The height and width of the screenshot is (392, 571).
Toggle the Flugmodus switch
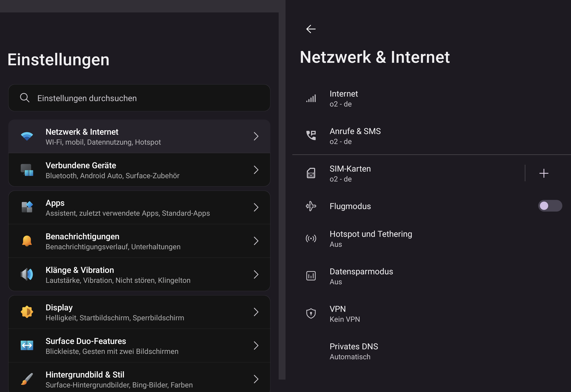550,206
